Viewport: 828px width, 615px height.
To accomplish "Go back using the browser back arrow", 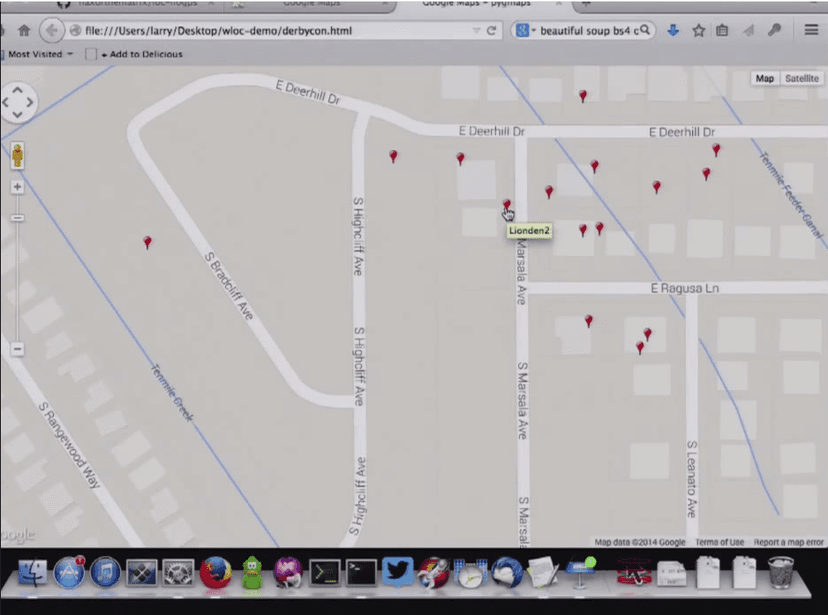I will tap(51, 31).
